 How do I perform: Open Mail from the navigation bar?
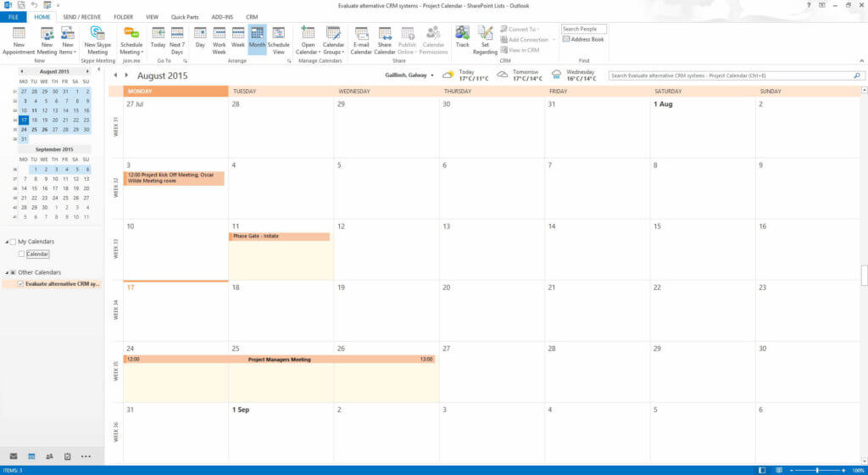pyautogui.click(x=11, y=456)
